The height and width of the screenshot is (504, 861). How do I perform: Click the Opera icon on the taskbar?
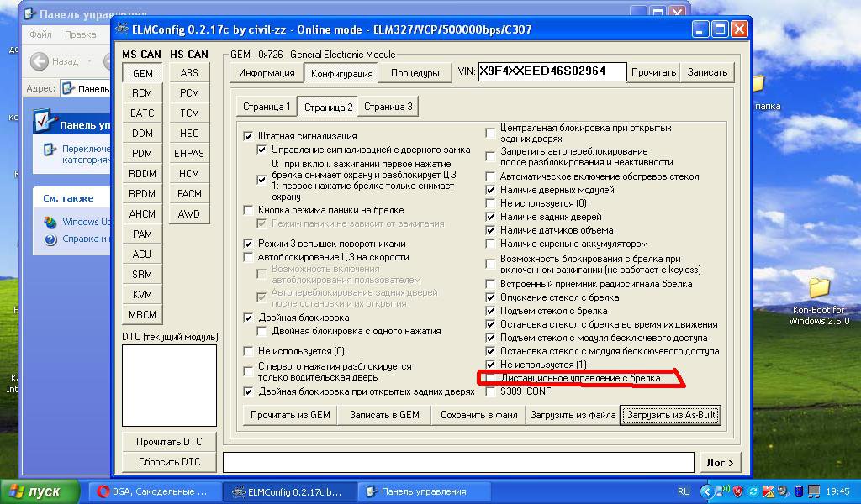[x=103, y=491]
